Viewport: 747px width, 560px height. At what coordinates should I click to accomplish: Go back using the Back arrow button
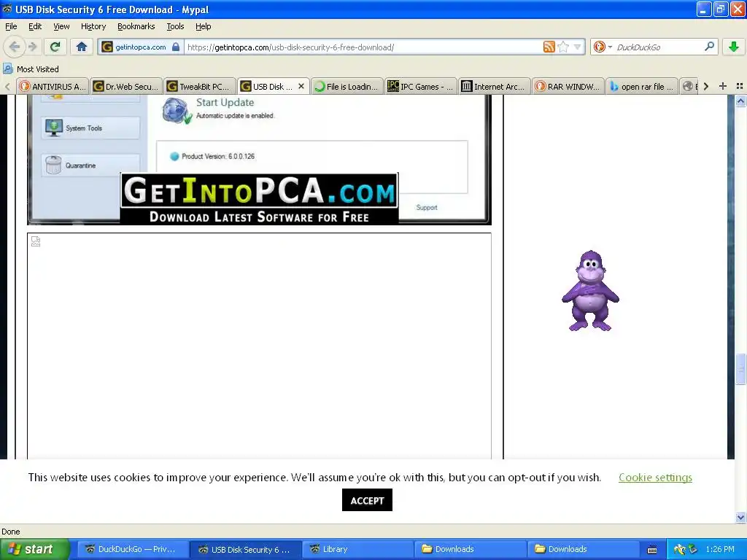[15, 47]
